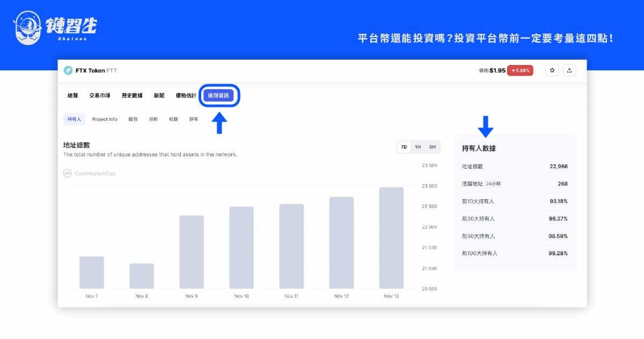Open the share button beside the star

coord(569,70)
